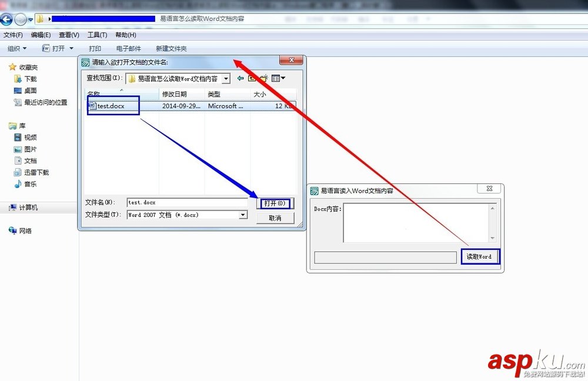Image resolution: width=588 pixels, height=381 pixels.
Task: Expand the arrow next to toolbar 打开
Action: point(71,48)
